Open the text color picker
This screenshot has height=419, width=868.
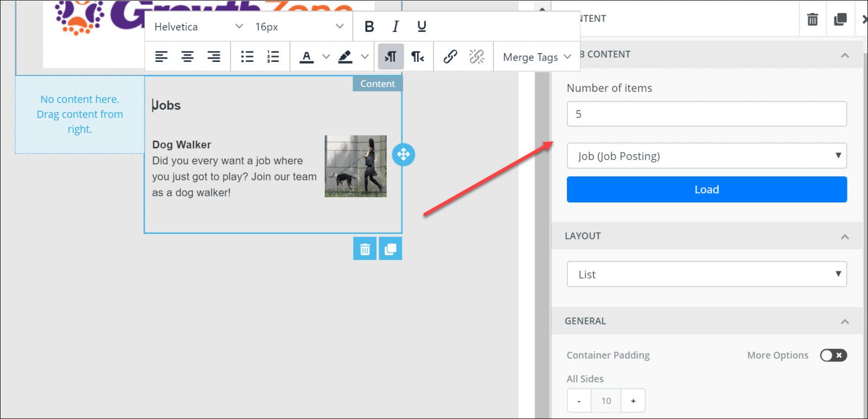307,57
